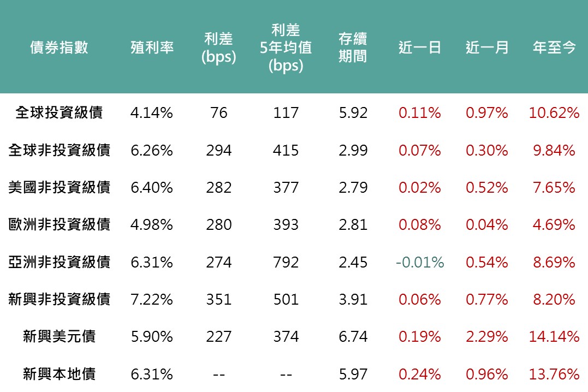Select the 歐洲非投資級債 row label
The height and width of the screenshot is (392, 588).
pyautogui.click(x=59, y=224)
